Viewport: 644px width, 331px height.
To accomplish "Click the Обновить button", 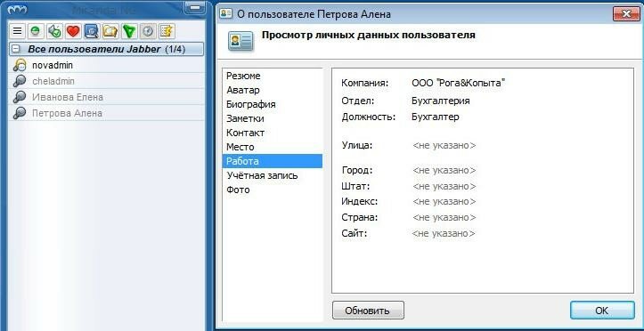I will 368,311.
